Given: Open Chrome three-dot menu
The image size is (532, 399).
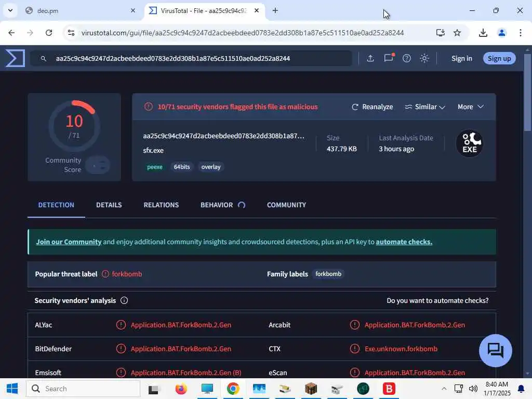Looking at the screenshot, I should coord(520,33).
